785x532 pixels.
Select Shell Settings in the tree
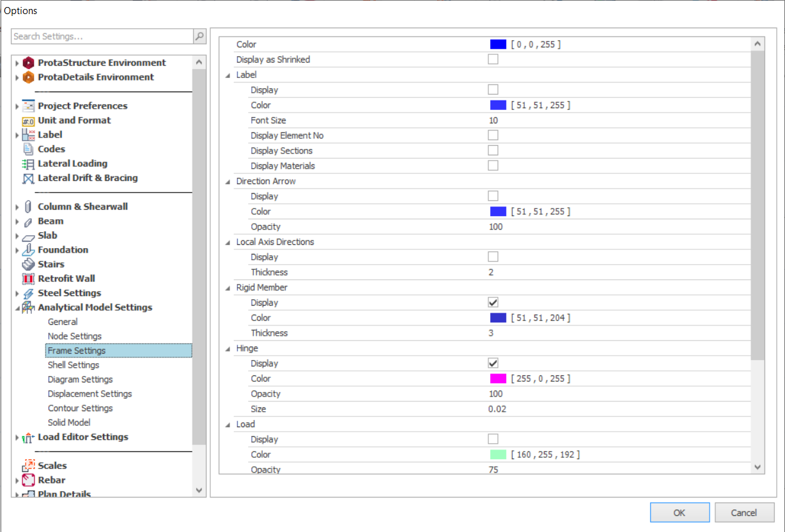[x=74, y=365]
